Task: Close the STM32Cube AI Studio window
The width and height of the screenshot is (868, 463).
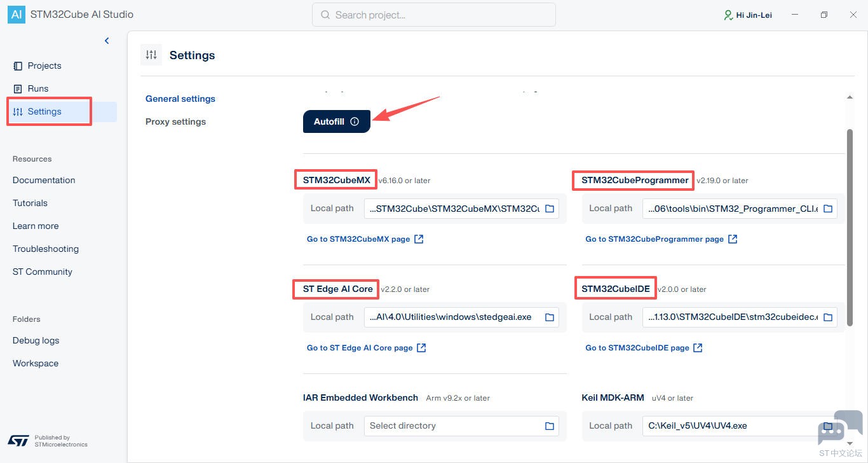Action: coord(853,15)
